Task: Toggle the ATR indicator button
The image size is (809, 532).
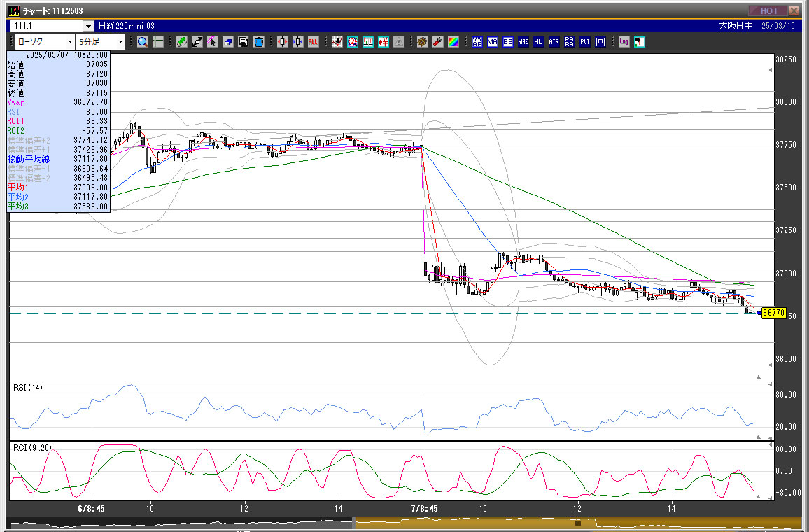Action: coord(554,42)
